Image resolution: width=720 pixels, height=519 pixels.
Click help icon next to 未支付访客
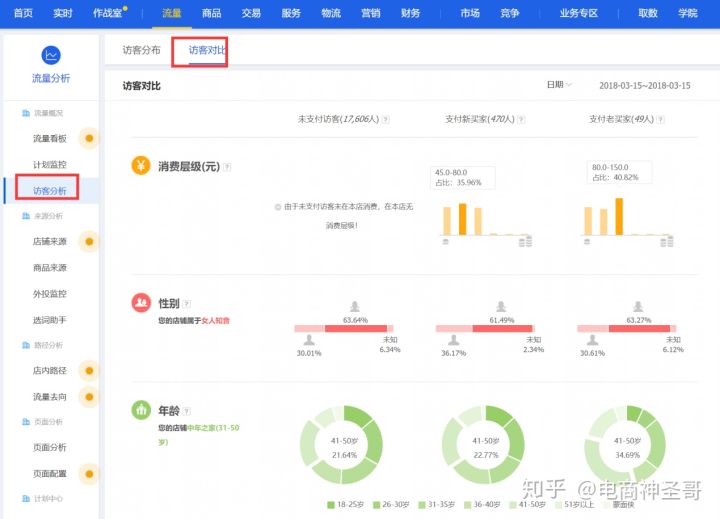[x=385, y=119]
